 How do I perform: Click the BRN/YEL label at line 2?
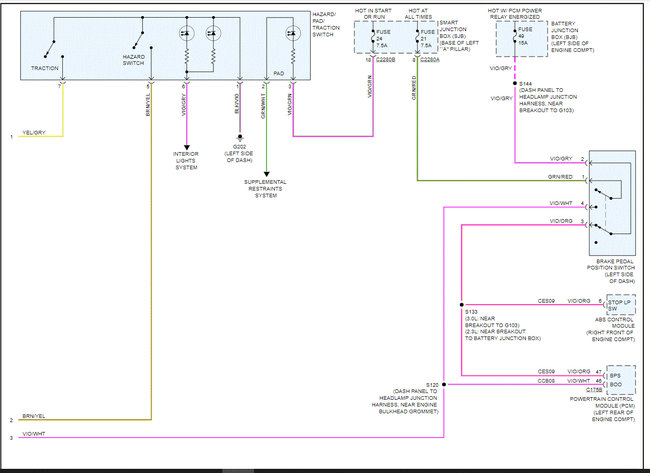pyautogui.click(x=34, y=416)
